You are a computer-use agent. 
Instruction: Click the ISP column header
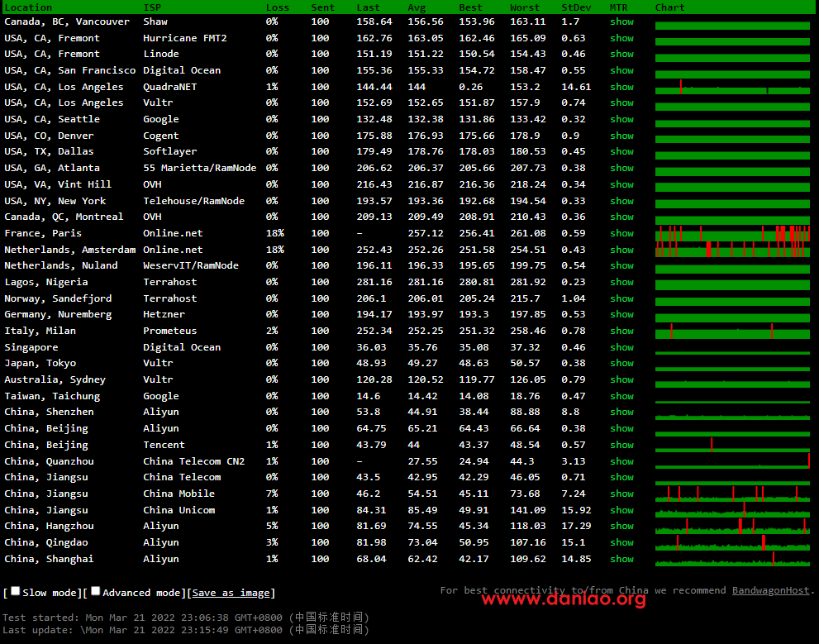pyautogui.click(x=152, y=7)
